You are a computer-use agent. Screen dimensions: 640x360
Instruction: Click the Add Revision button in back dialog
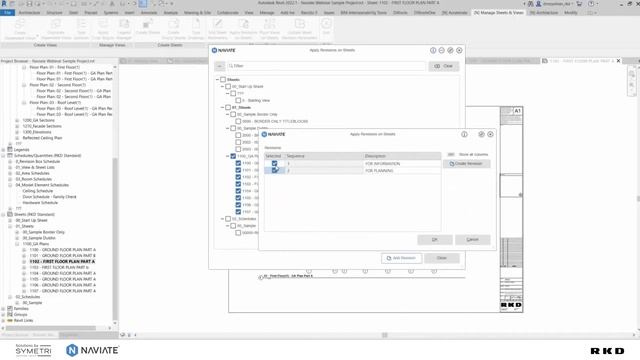(x=401, y=258)
